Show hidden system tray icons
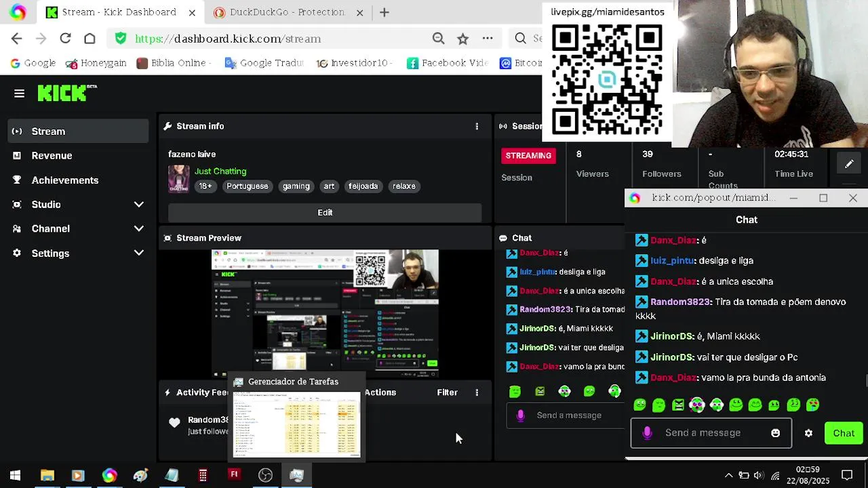Screen dimensions: 868x488 [728, 475]
